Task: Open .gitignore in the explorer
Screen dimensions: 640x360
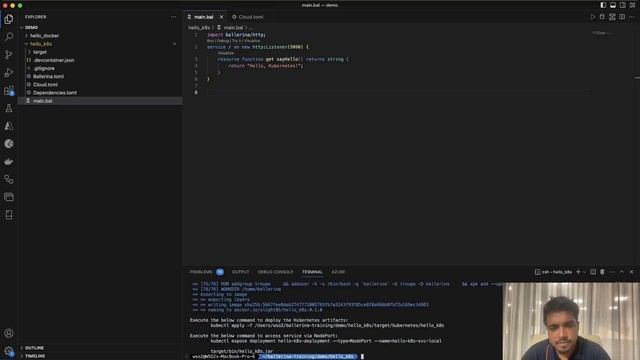Action: (44, 68)
